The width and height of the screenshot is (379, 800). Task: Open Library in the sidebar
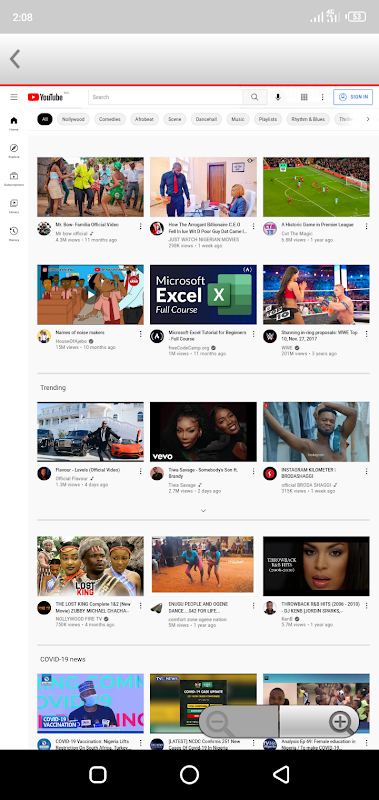coord(14,206)
